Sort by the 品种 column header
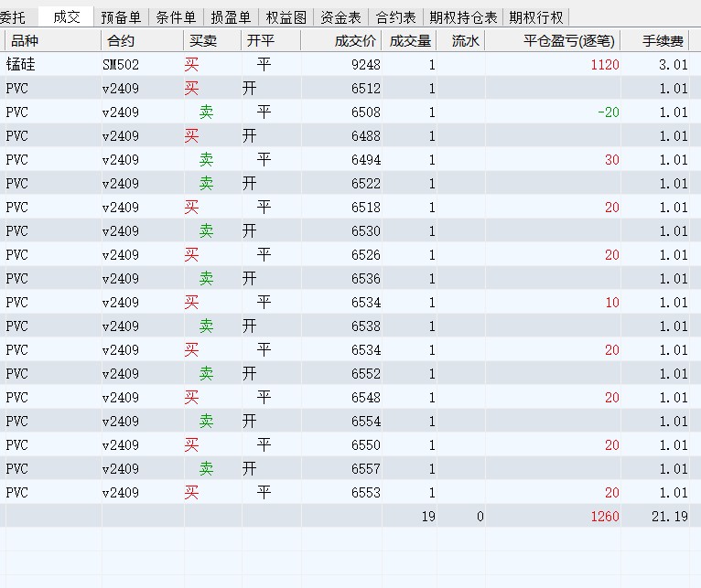The height and width of the screenshot is (588, 701). (53, 40)
